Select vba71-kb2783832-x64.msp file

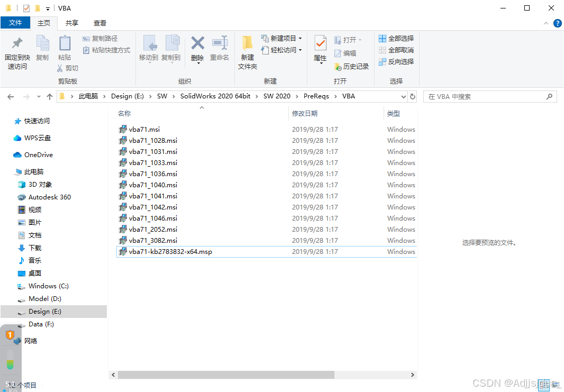(267, 252)
